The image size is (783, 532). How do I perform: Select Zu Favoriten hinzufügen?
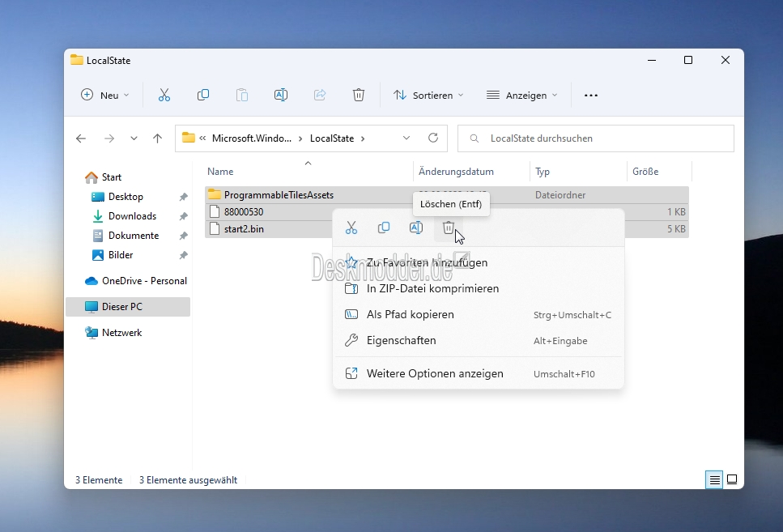[x=479, y=262]
